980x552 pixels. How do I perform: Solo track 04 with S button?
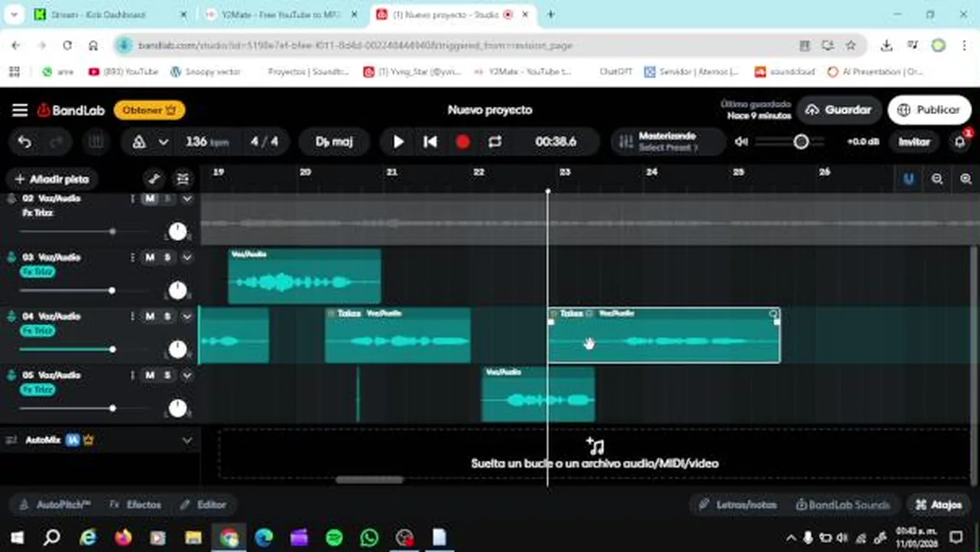[x=168, y=316]
